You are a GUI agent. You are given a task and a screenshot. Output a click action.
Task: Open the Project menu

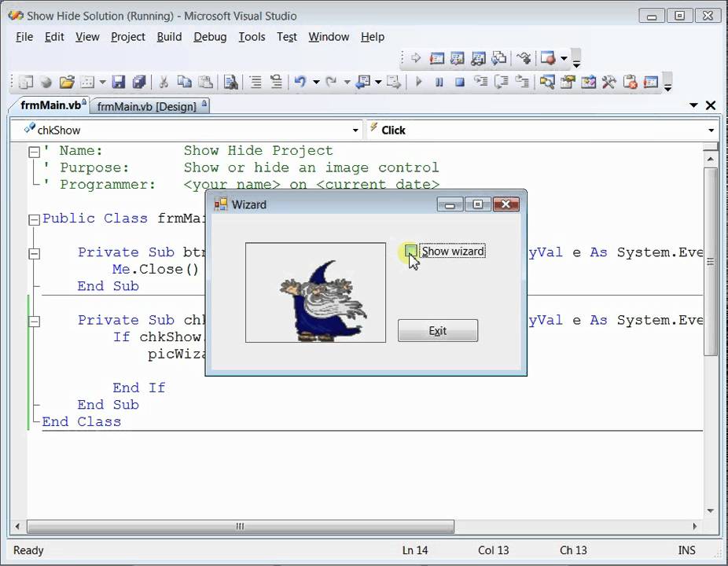[127, 37]
